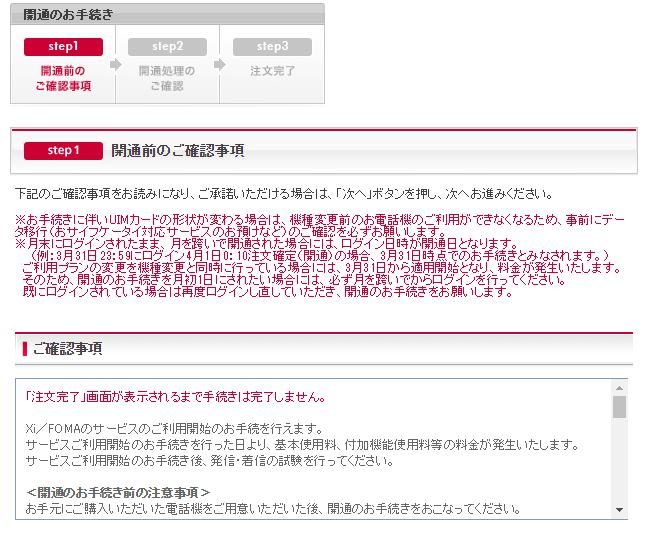The image size is (652, 534).
Task: Click the red step1 badge in progress bar
Action: [x=63, y=47]
